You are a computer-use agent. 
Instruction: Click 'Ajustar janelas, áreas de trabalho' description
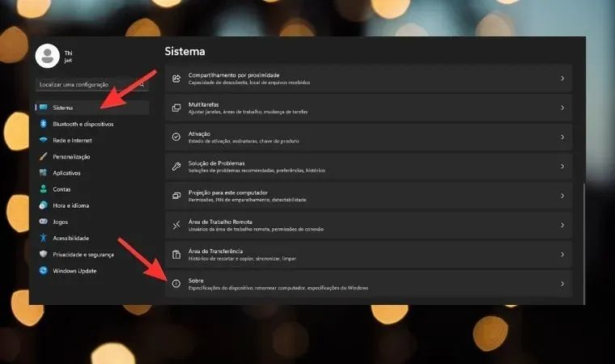(248, 112)
